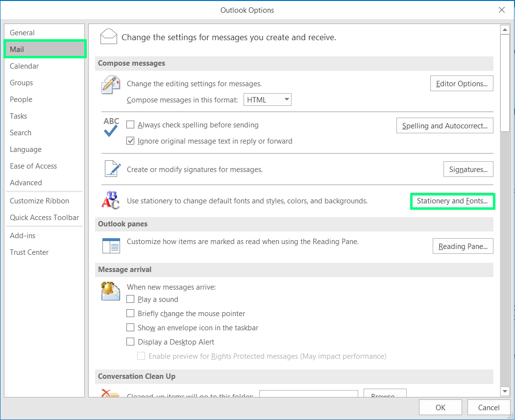This screenshot has width=515, height=420.
Task: Click the Browse button for the cleanup folder
Action: (385, 393)
